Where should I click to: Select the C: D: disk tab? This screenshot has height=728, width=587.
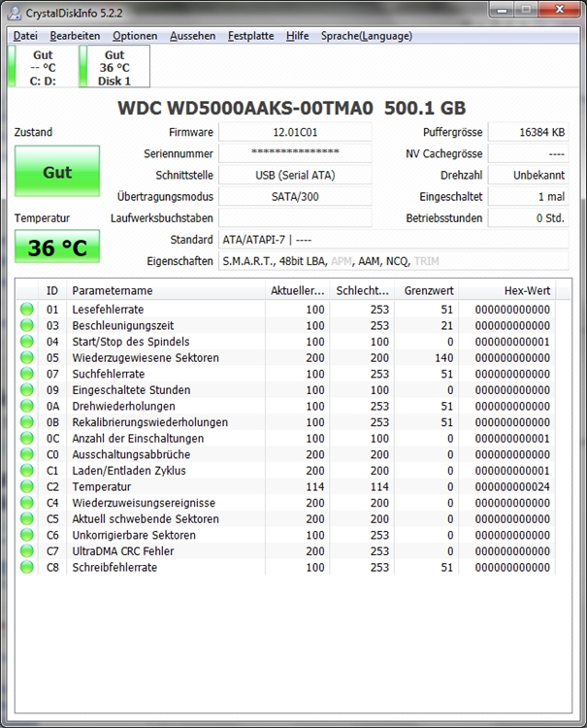click(x=43, y=67)
